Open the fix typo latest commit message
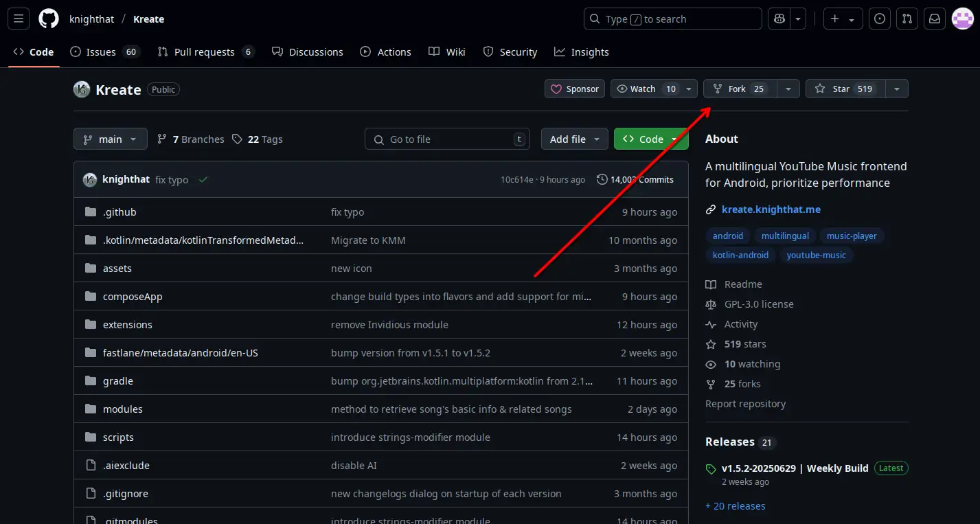Screen dimensions: 980x524 (172, 180)
